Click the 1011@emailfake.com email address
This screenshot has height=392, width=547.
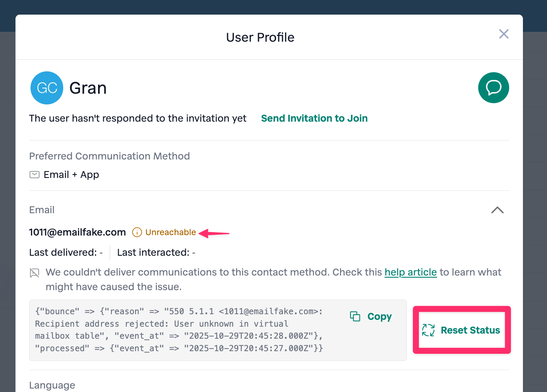pos(77,233)
